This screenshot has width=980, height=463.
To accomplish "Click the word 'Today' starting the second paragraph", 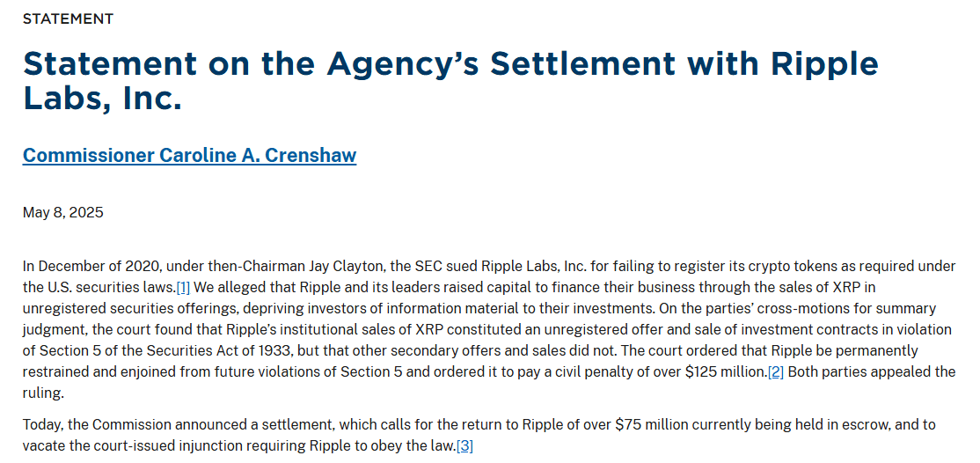I will point(42,424).
